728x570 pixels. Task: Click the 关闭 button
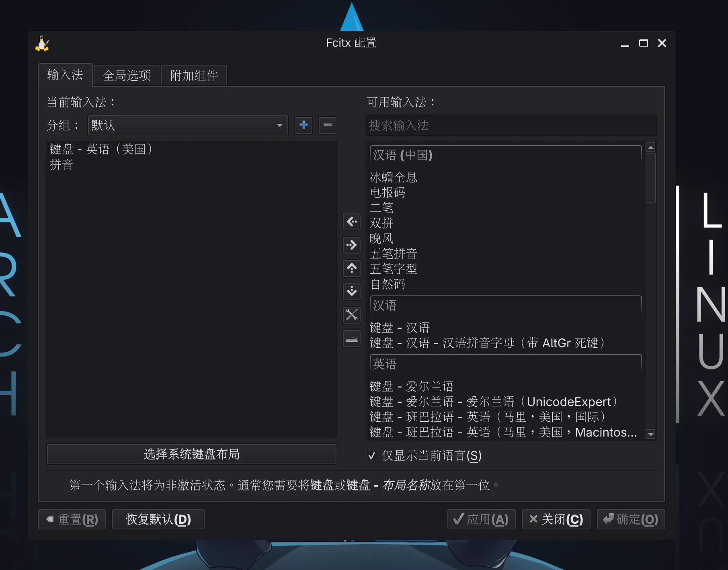coord(556,519)
